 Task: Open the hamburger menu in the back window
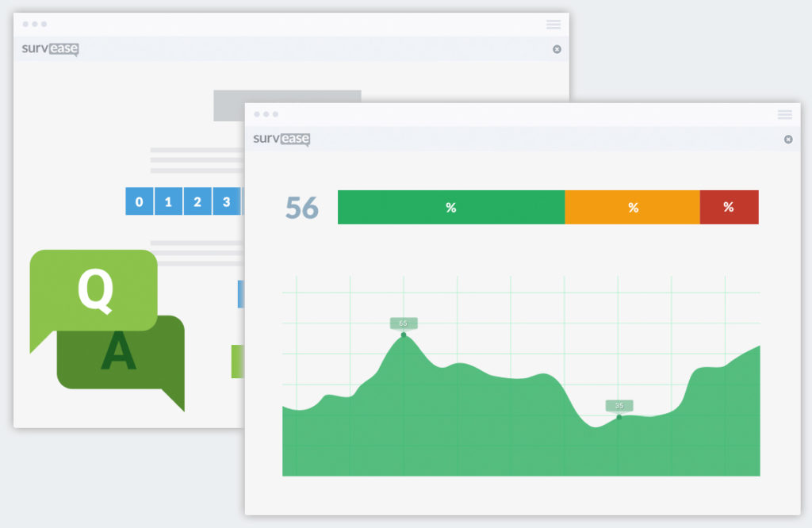tap(553, 25)
